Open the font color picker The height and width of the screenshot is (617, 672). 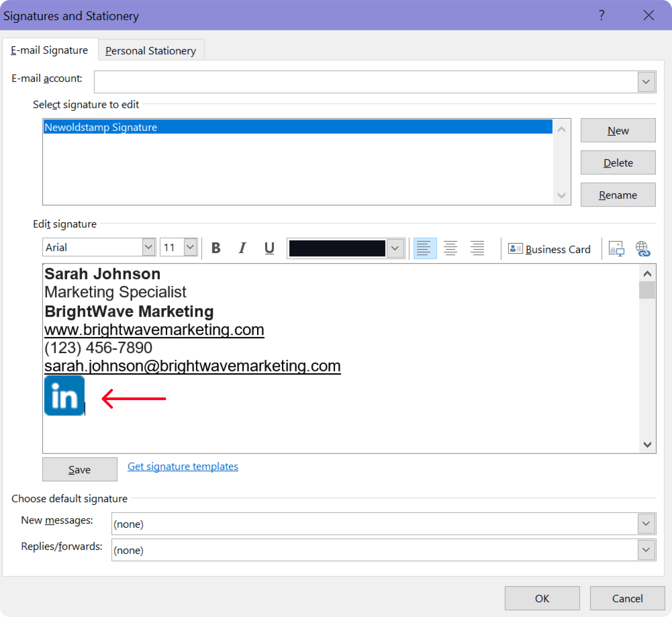pyautogui.click(x=394, y=248)
